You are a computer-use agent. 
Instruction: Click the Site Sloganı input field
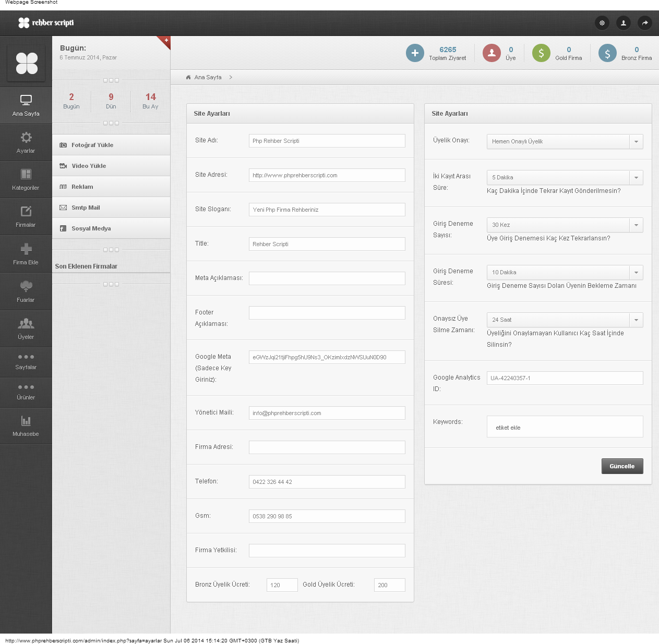pos(327,210)
